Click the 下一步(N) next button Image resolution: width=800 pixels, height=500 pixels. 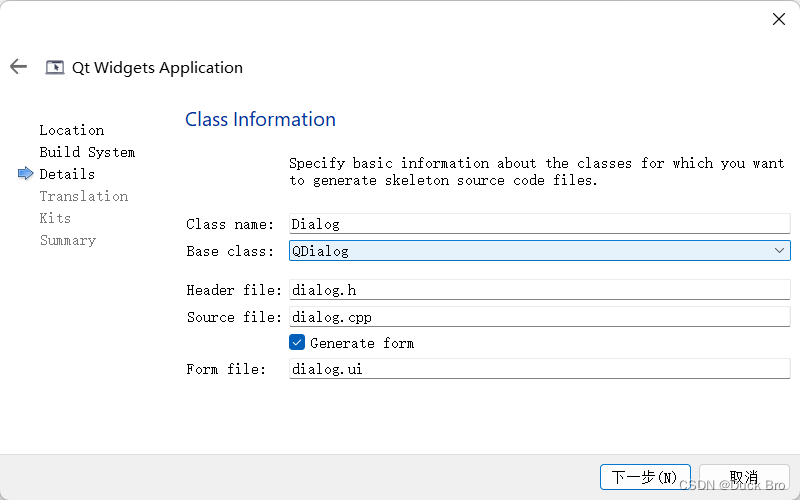tap(645, 477)
